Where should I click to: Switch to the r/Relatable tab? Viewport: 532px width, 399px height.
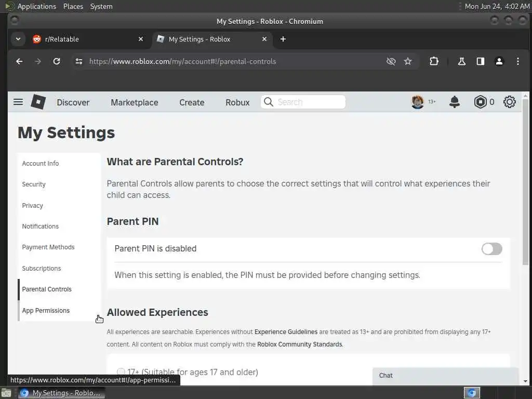(83, 39)
